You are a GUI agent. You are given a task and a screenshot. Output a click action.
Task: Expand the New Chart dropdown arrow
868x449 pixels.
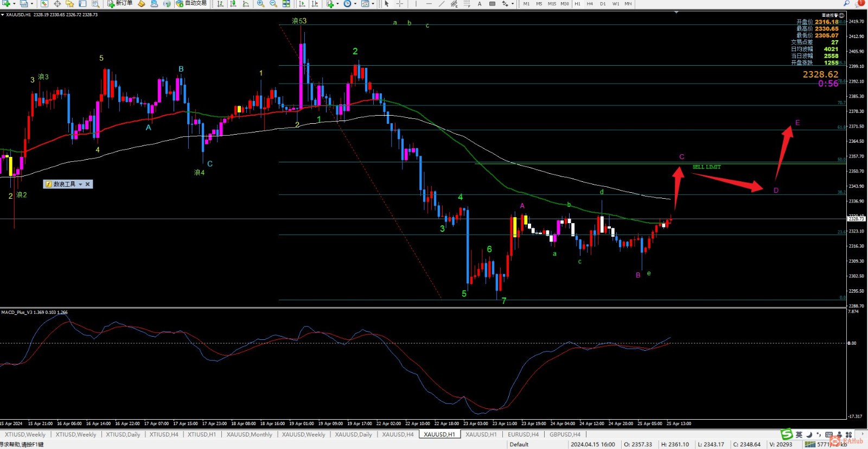click(13, 4)
